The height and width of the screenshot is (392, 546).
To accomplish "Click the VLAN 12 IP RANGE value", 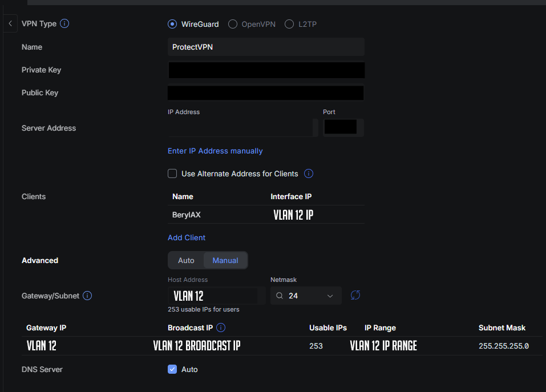I will [383, 345].
